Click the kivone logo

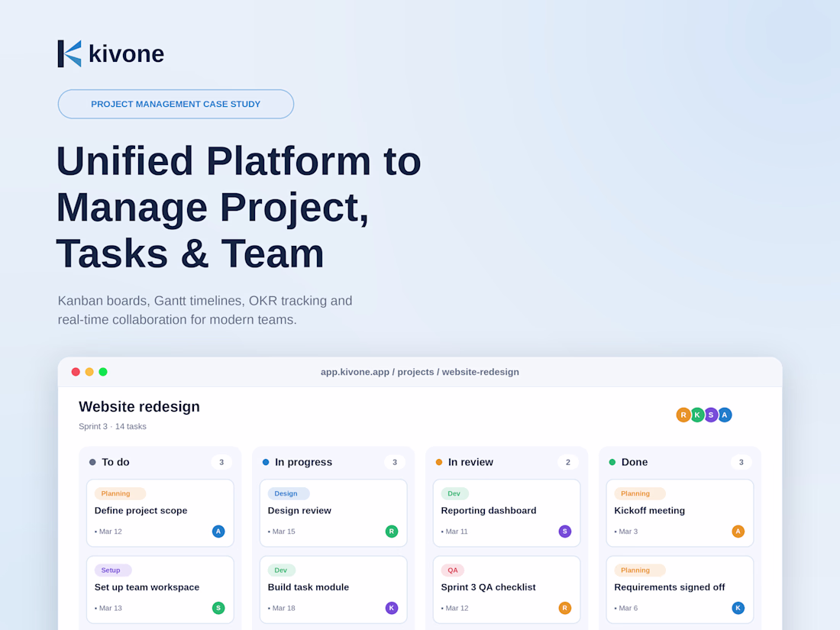coord(111,53)
